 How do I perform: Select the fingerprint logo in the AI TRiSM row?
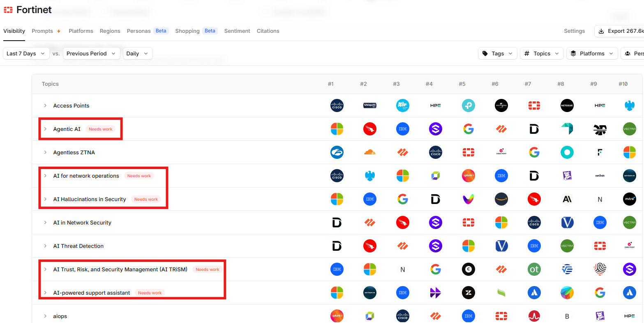(x=600, y=269)
